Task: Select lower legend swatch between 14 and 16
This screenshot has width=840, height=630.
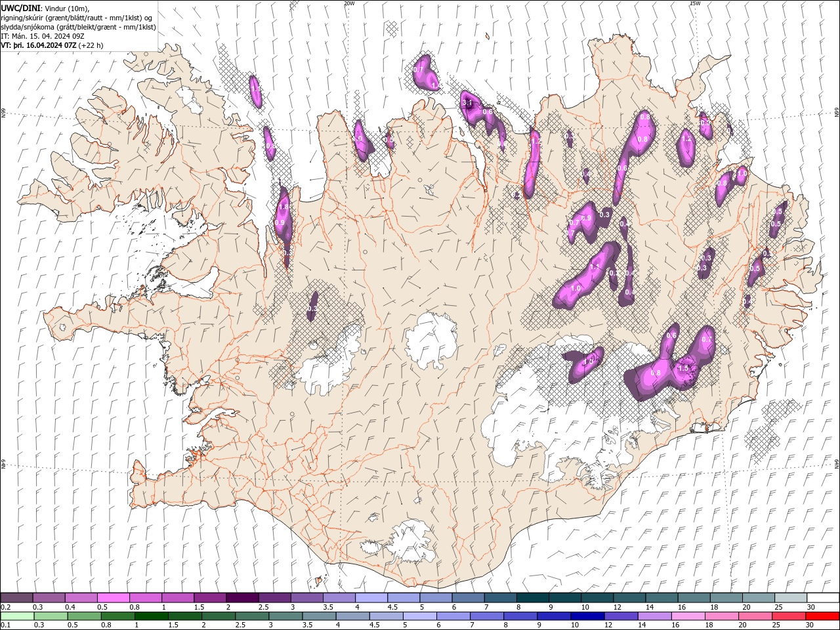Action: [x=655, y=616]
